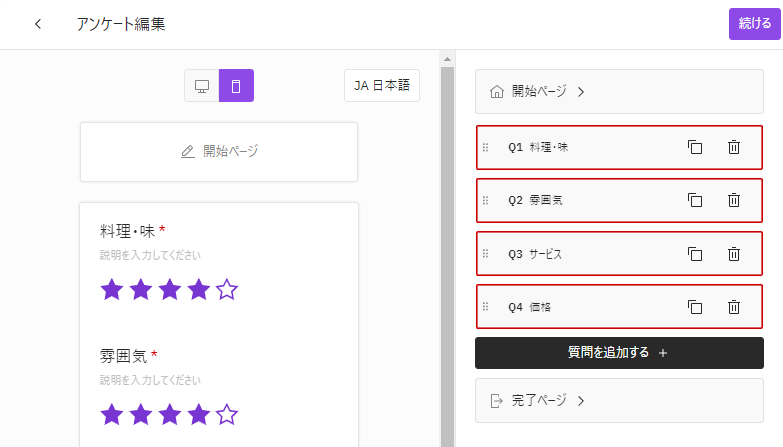The width and height of the screenshot is (783, 447).
Task: Copy question Q4 価格
Action: [695, 307]
